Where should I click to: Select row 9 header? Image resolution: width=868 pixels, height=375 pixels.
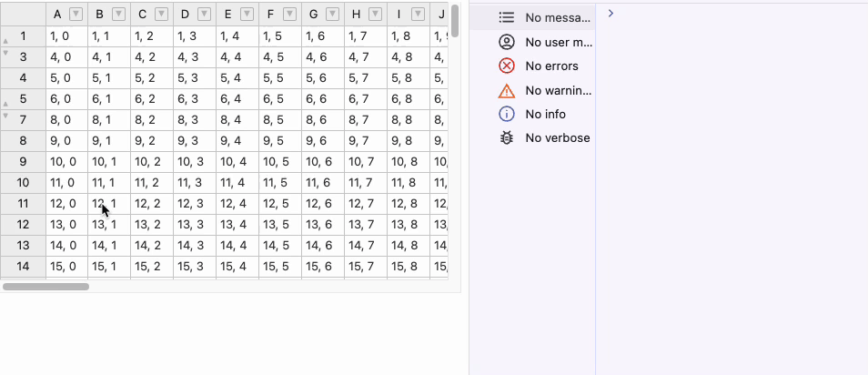click(x=24, y=162)
